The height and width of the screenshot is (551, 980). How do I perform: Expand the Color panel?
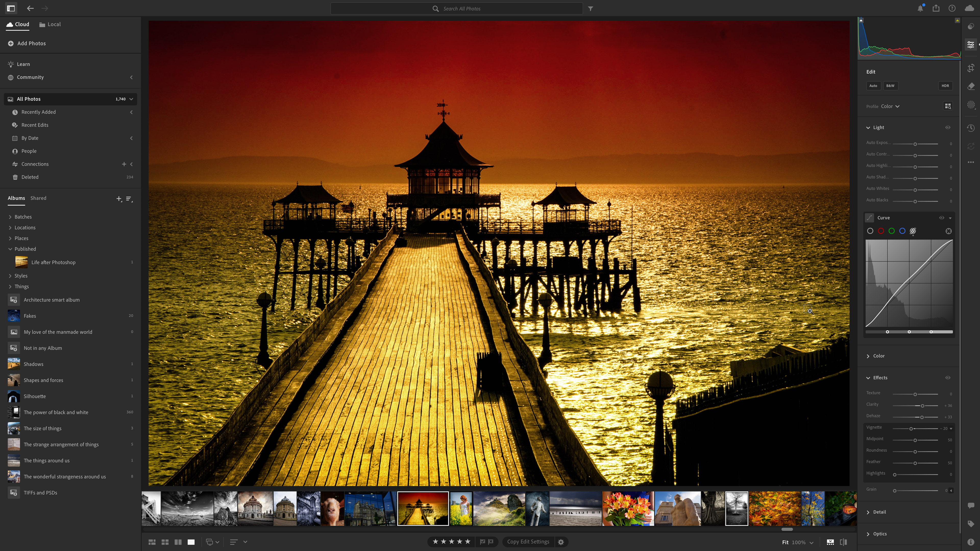[878, 356]
